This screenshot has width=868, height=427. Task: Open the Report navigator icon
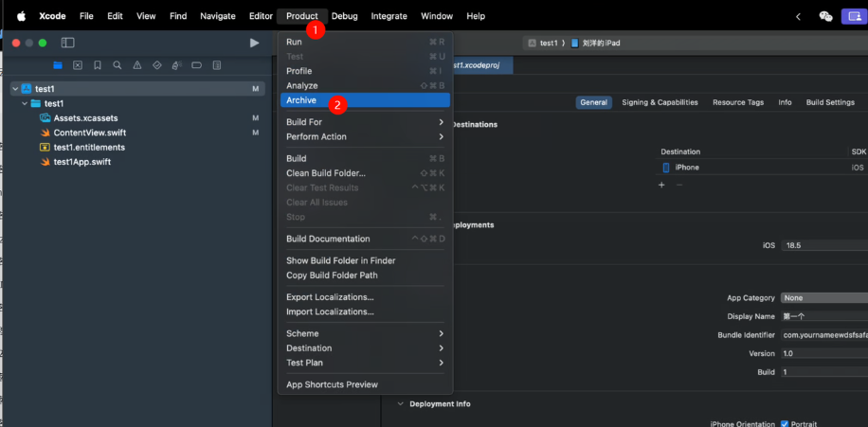(x=217, y=65)
